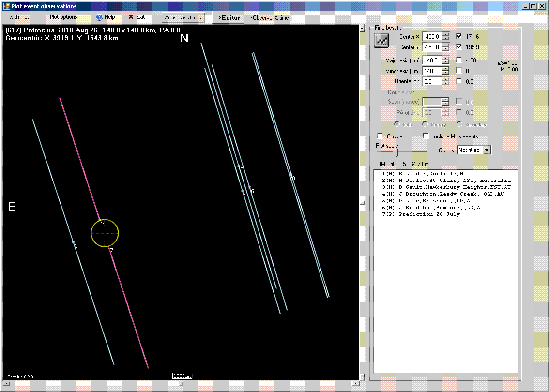This screenshot has width=549, height=392.
Task: Click the find best fit chart icon
Action: [381, 41]
